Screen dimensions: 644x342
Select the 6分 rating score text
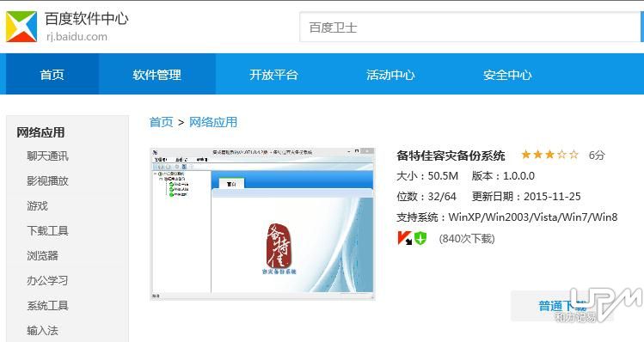[x=597, y=156]
